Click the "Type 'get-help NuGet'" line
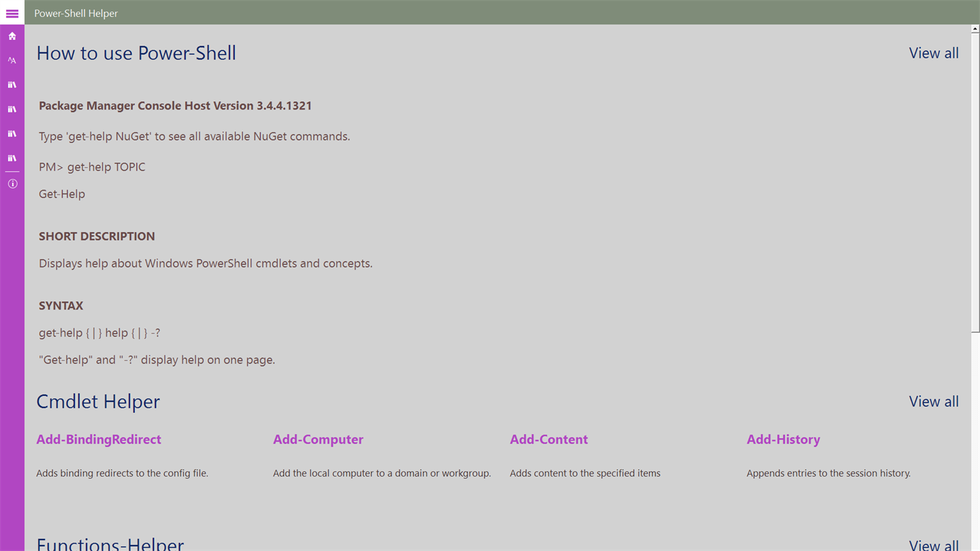The image size is (980, 551). coord(194,136)
